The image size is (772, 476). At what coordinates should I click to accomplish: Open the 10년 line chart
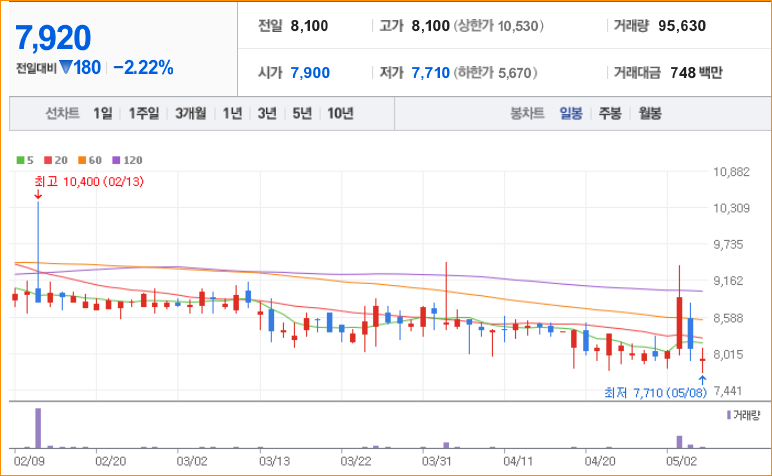(340, 114)
